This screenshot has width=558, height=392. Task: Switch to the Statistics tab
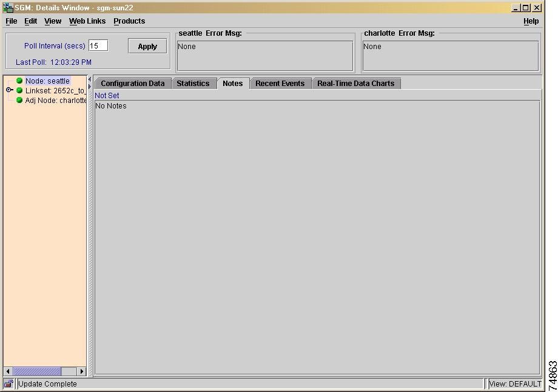(193, 84)
